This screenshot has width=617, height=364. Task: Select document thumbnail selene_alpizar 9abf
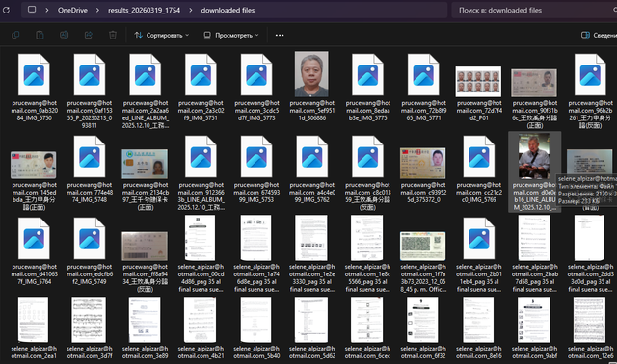point(534,320)
